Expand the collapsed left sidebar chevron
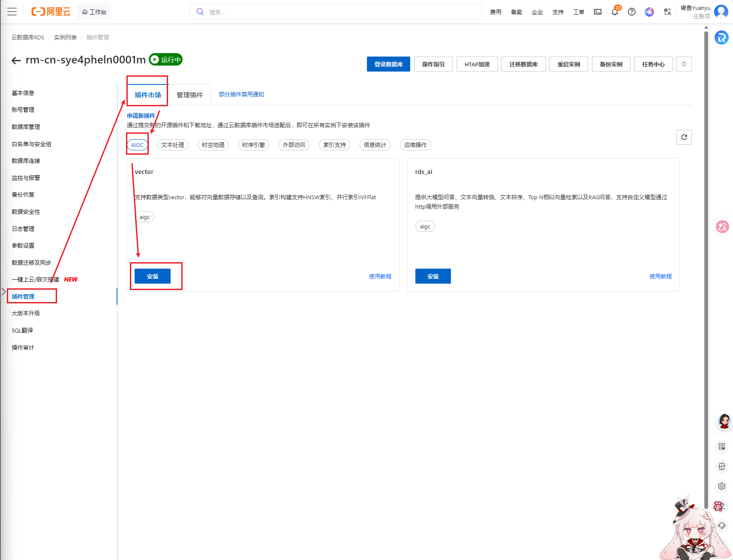This screenshot has height=560, width=733. [4, 292]
